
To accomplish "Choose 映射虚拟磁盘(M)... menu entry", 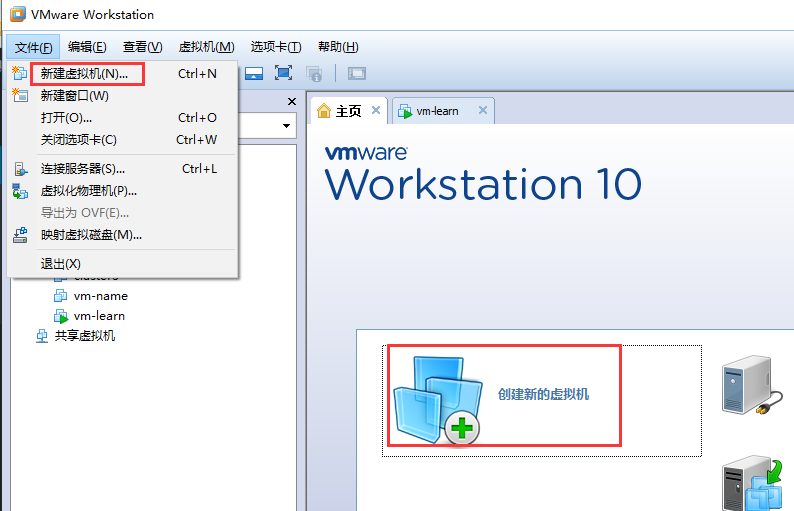I will (123, 235).
